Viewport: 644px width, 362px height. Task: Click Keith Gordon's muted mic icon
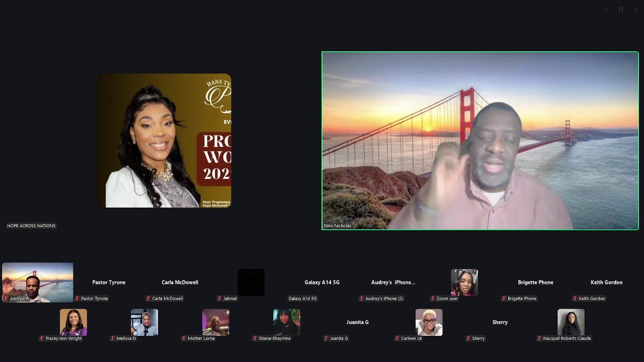click(575, 299)
